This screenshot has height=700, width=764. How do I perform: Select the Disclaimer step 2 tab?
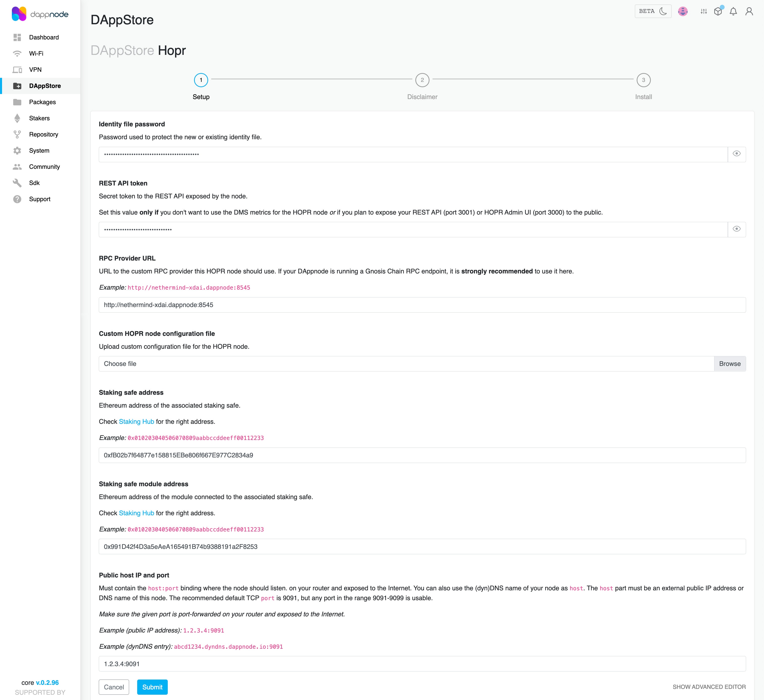click(422, 80)
